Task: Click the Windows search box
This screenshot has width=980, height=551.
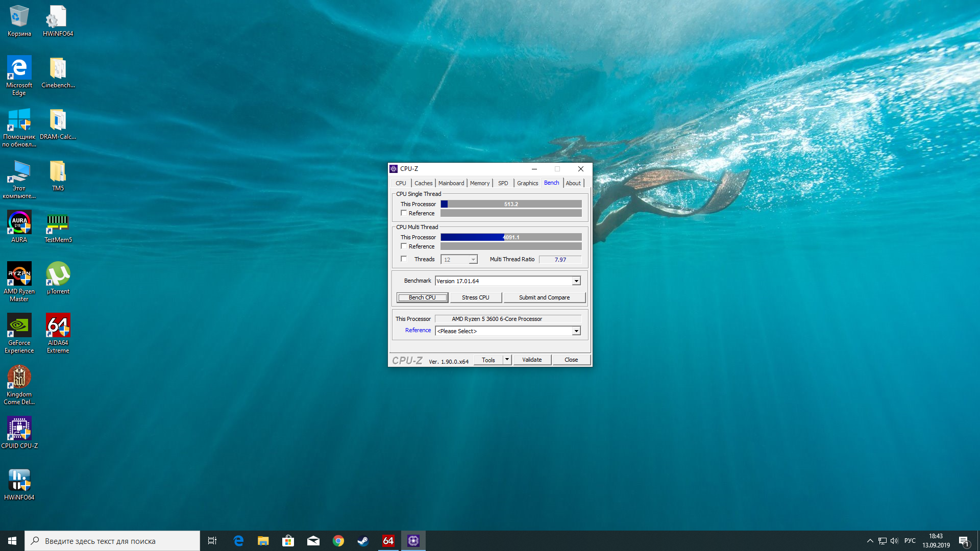Action: pos(112,541)
